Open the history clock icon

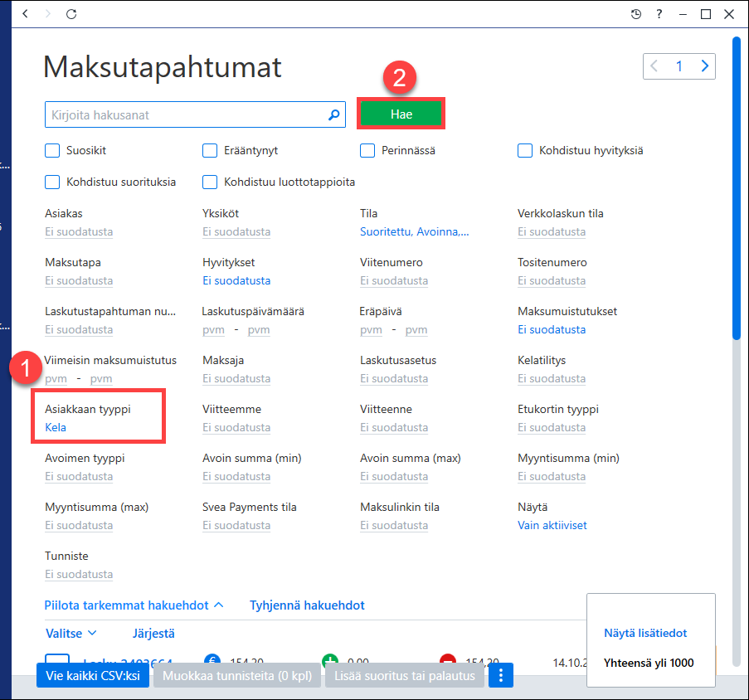click(636, 14)
